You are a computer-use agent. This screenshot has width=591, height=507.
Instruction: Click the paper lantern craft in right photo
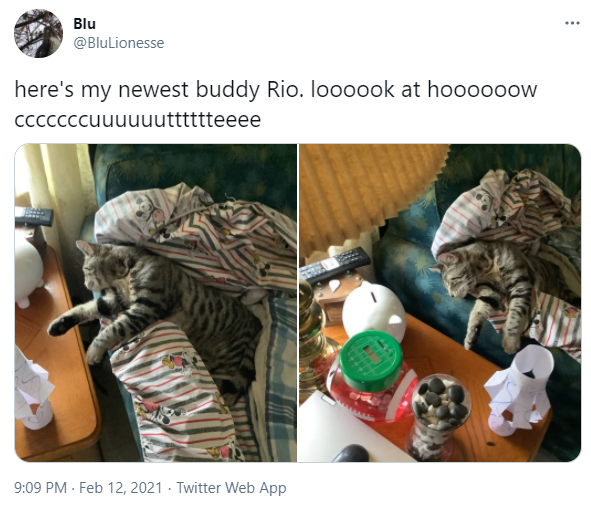pyautogui.click(x=520, y=390)
